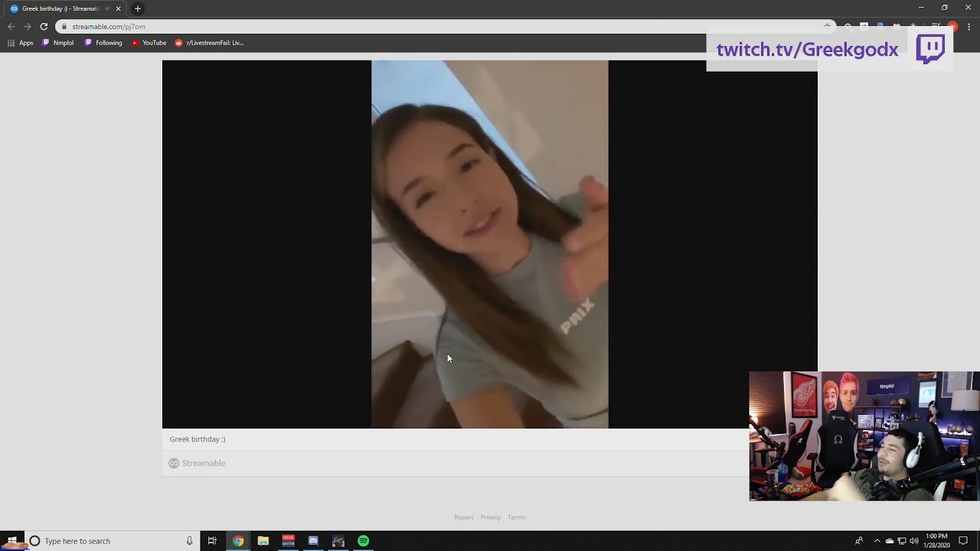The width and height of the screenshot is (980, 551).
Task: Activate the taskbar microphone search icon
Action: [189, 541]
